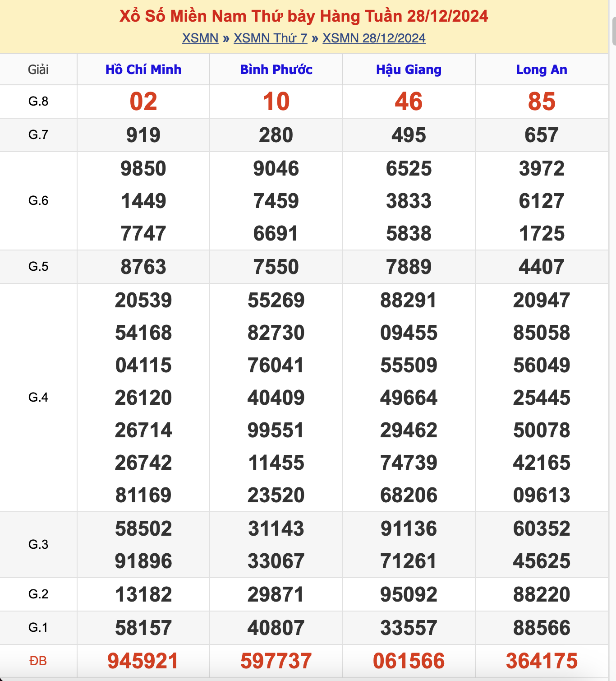Click the Giải column header
The image size is (616, 681).
(38, 69)
